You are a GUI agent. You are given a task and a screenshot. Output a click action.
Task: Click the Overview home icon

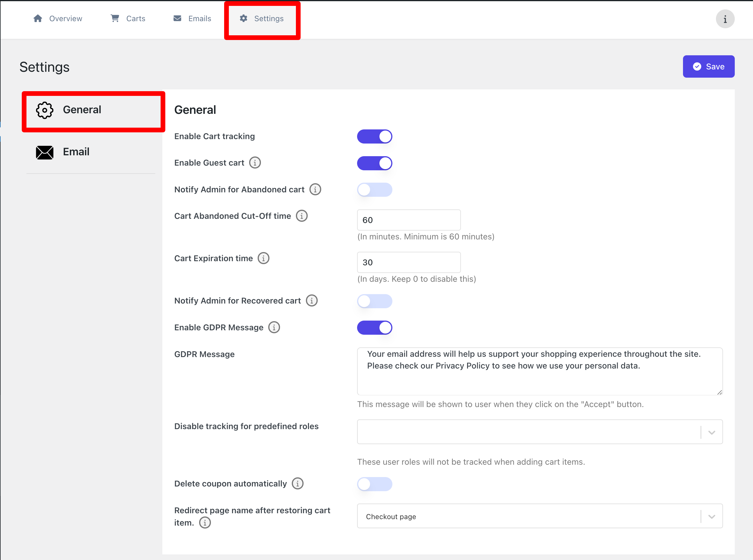pos(38,18)
